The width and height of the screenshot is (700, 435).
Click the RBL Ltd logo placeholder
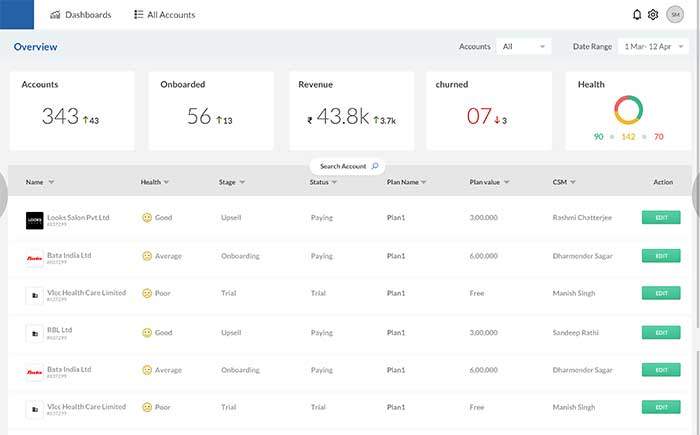pyautogui.click(x=34, y=334)
